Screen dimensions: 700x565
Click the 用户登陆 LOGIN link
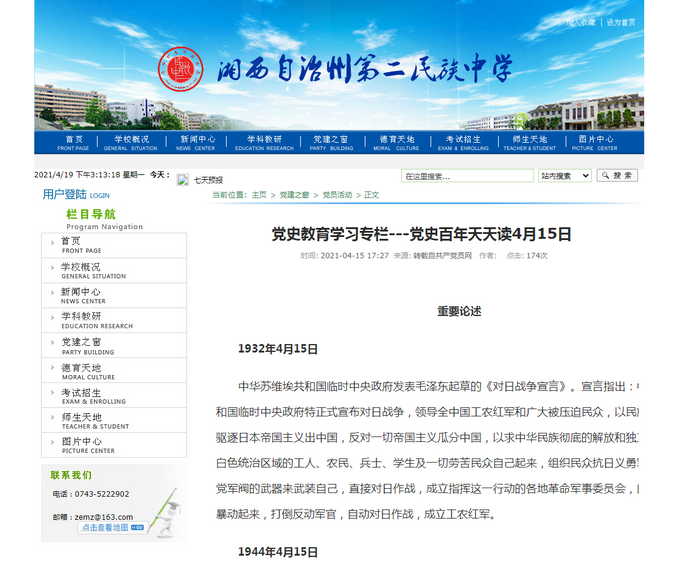pos(76,195)
